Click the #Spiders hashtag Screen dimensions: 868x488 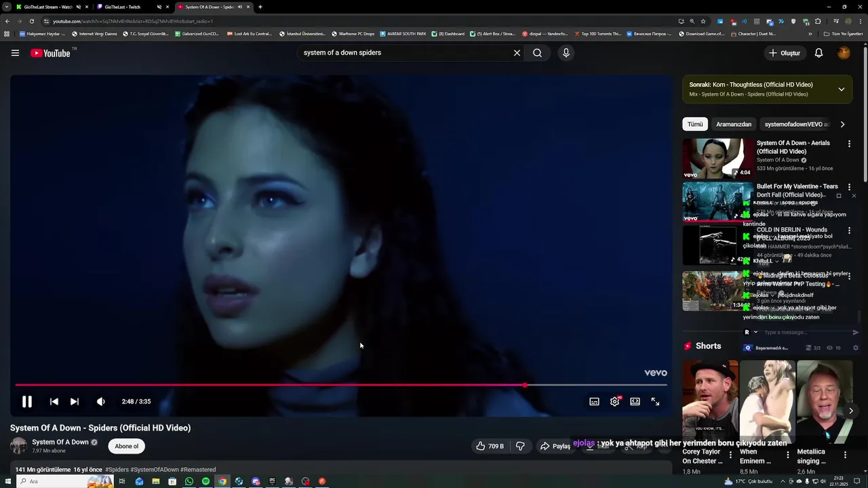click(x=117, y=470)
